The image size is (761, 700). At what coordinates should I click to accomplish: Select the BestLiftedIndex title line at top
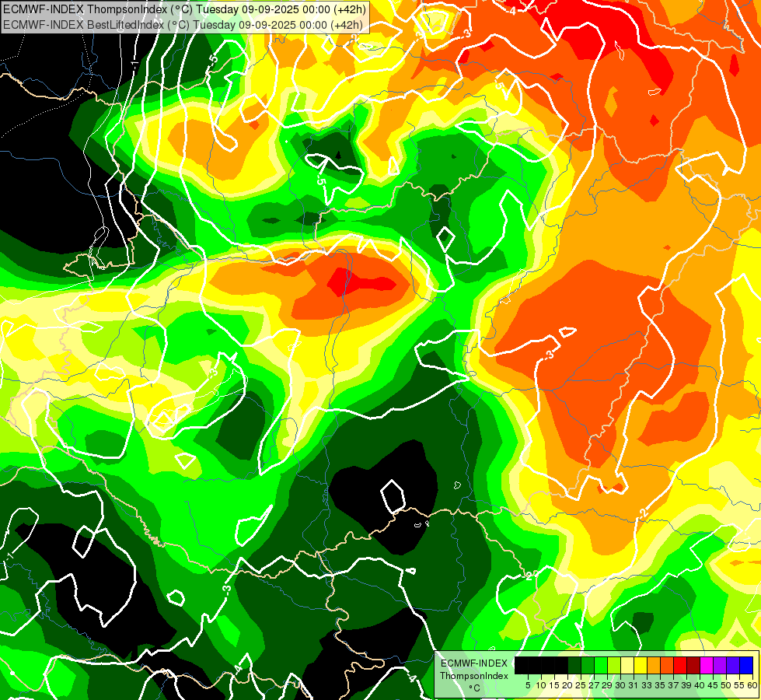click(x=183, y=24)
